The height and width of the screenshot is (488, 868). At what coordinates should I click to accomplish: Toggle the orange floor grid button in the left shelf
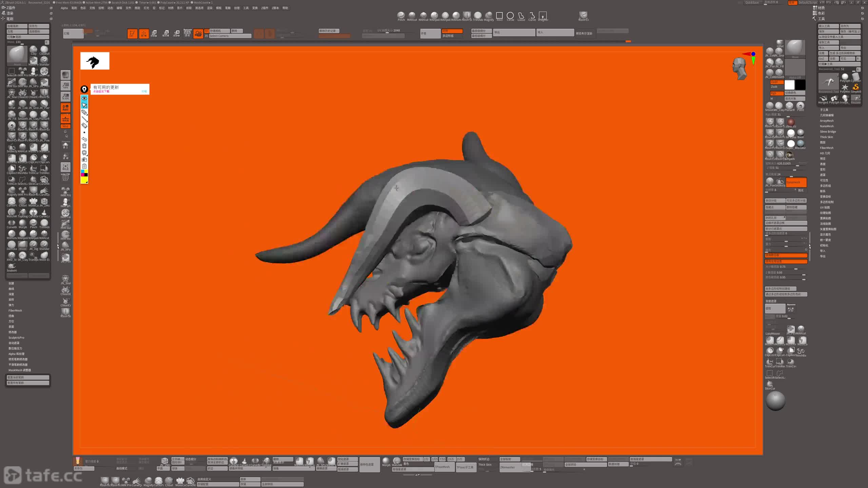[x=65, y=118]
